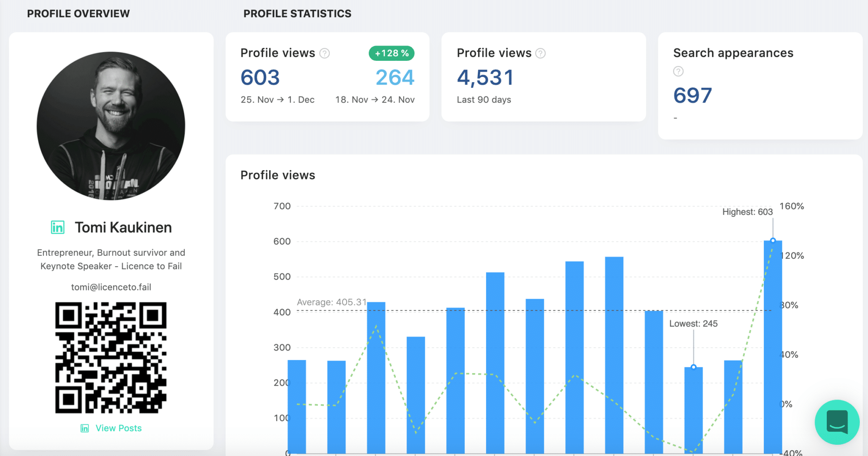The height and width of the screenshot is (456, 868).
Task: Click the email tomi@licenceto.fail
Action: click(111, 287)
